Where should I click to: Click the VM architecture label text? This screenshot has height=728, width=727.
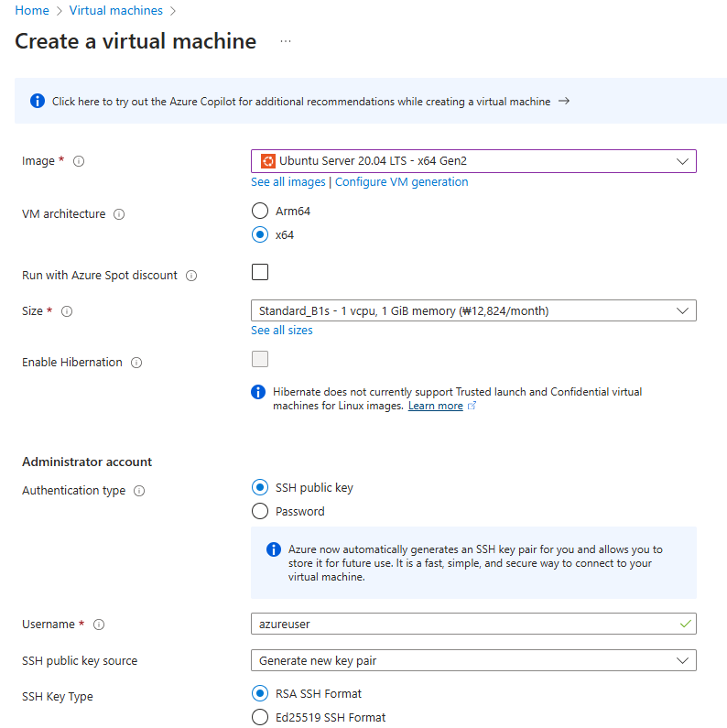point(63,214)
